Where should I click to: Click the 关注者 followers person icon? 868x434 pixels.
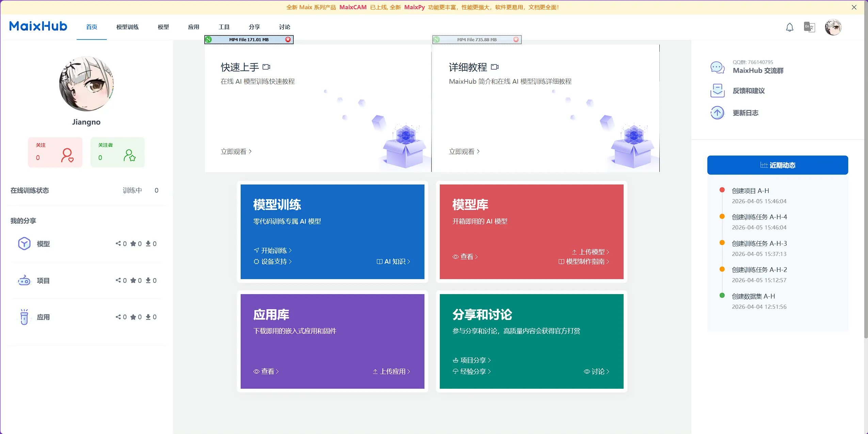tap(129, 155)
